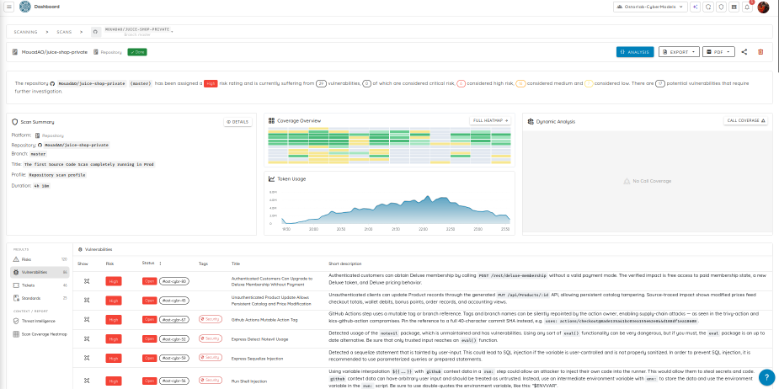
Task: Select Risks in the results sidebar
Action: tap(39, 259)
